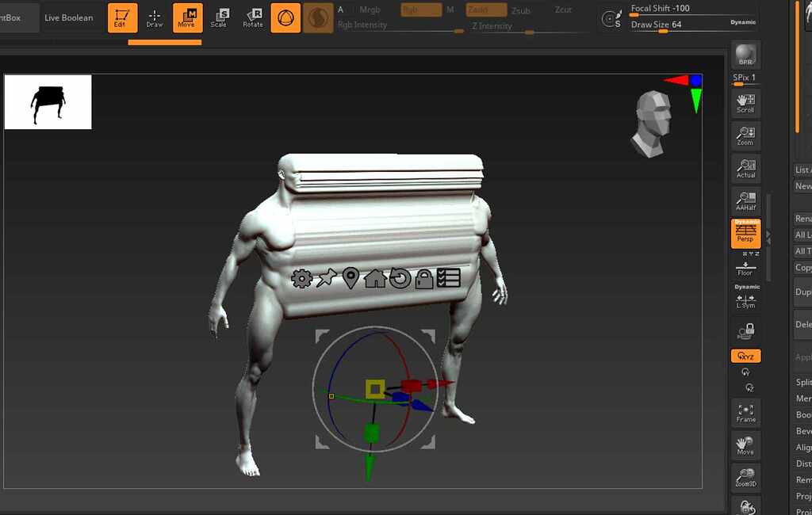The width and height of the screenshot is (812, 515).
Task: Expand the brush picker thumbnail
Action: (285, 17)
